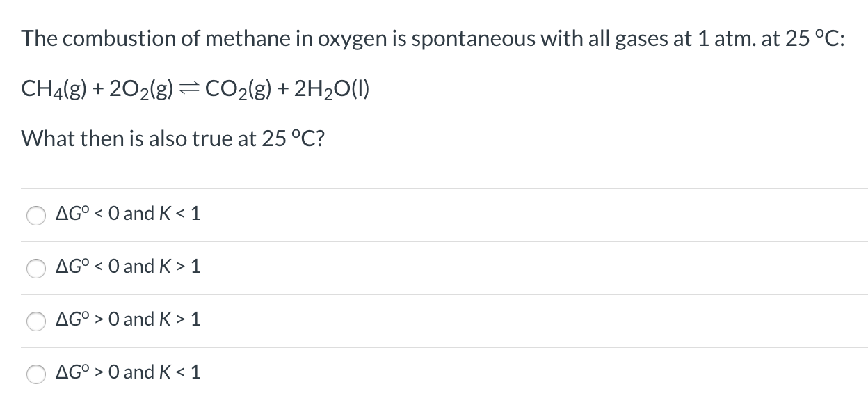This screenshot has height=405, width=868.
Task: Click the text What then is also true
Action: click(x=172, y=138)
